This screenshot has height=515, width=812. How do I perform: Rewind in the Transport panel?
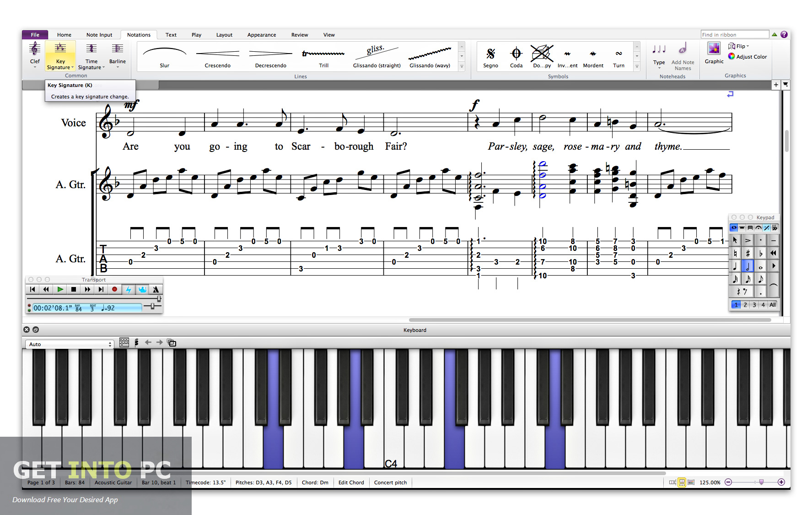[x=46, y=289]
